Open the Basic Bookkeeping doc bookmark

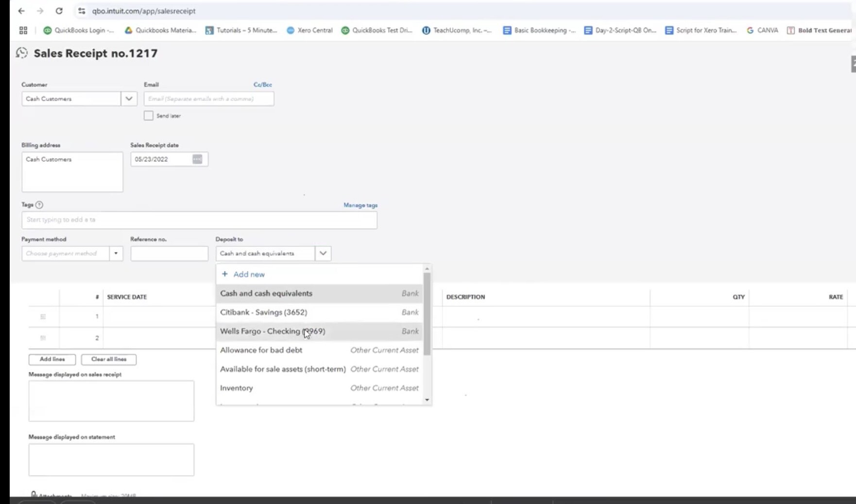click(539, 30)
